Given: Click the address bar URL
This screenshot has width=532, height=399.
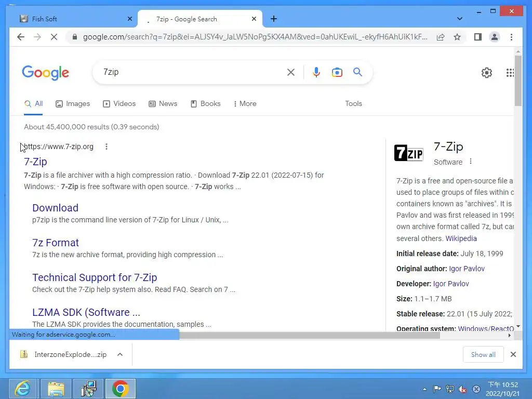Looking at the screenshot, I should click(255, 37).
